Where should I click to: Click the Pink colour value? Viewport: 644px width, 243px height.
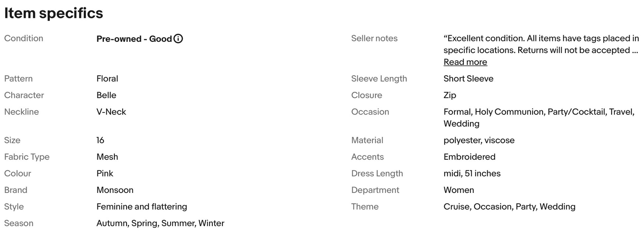pyautogui.click(x=105, y=173)
